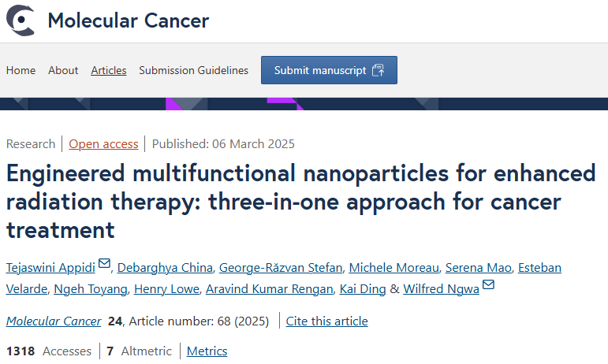608x364 pixels.
Task: Click Cite this article link
Action: [x=327, y=321]
